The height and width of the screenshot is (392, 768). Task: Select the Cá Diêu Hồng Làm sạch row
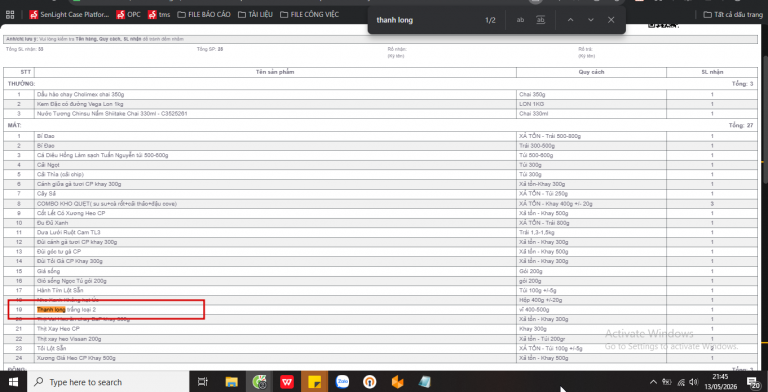tap(381, 155)
